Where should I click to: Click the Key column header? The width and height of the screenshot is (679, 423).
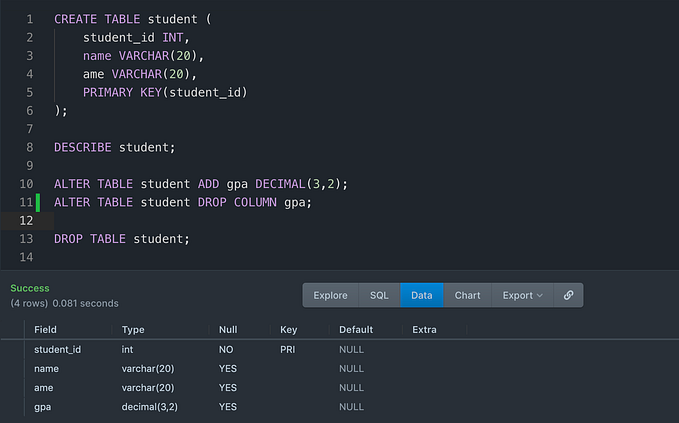(x=288, y=329)
